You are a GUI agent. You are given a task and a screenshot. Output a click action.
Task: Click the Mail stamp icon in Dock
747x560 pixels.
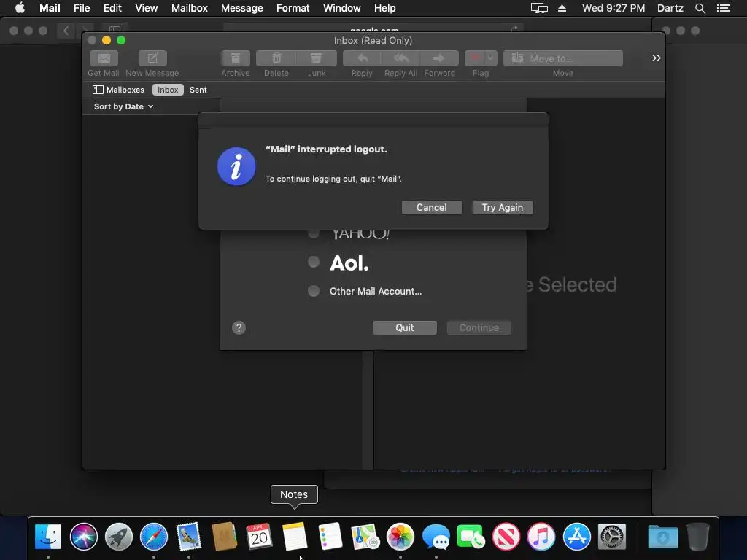point(189,536)
